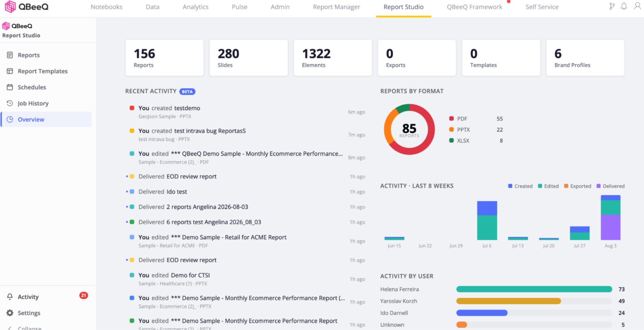Open the notifications bell icon
Screen dimensions: 644x330
(x=624, y=6)
